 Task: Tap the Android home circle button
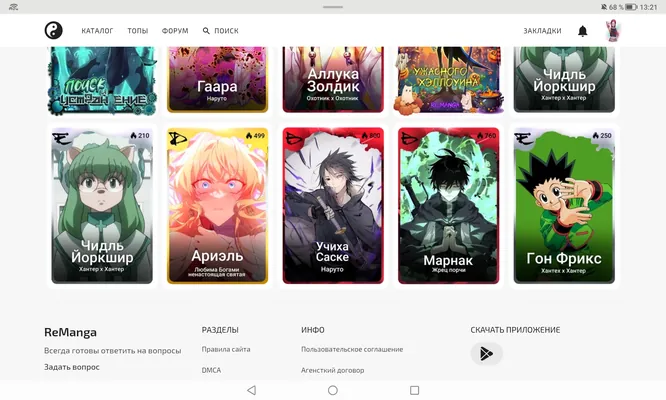333,390
